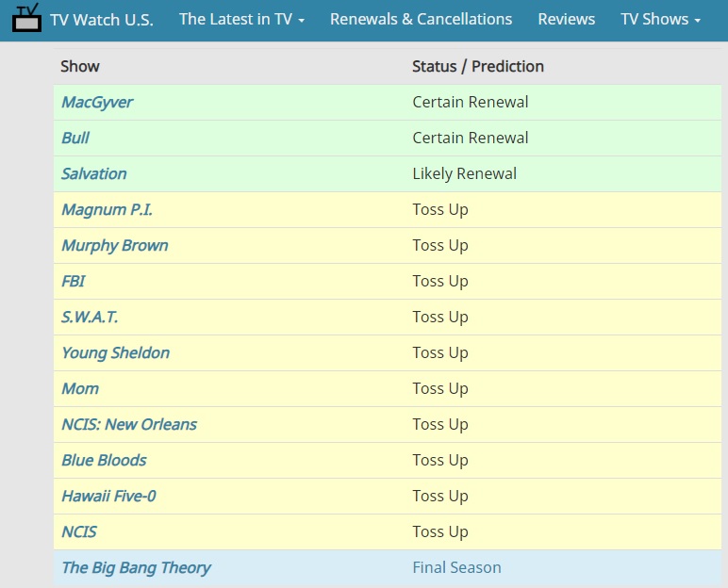Screen dimensions: 728x588
Task: Go to the Reviews section
Action: tap(567, 19)
